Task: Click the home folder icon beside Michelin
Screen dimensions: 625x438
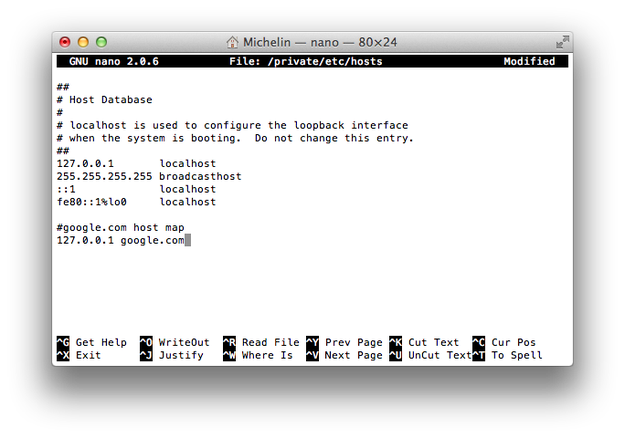Action: 232,42
